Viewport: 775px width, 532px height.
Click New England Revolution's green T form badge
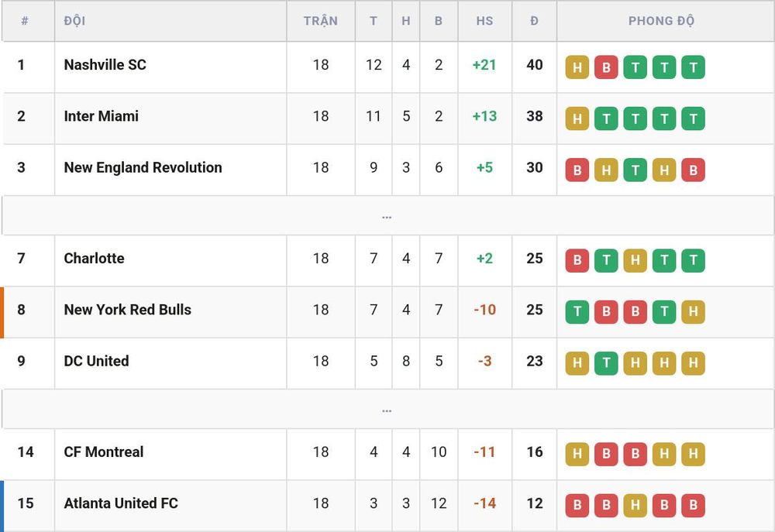(635, 170)
